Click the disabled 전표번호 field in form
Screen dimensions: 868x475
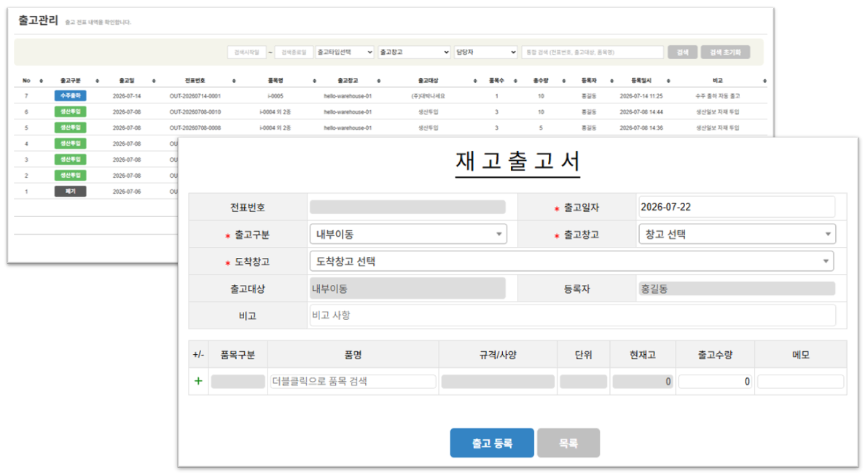[x=407, y=207]
